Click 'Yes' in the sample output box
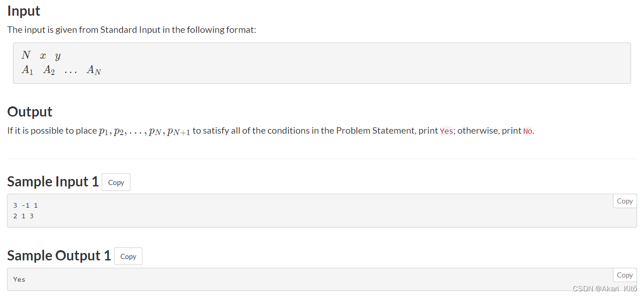 [19, 279]
